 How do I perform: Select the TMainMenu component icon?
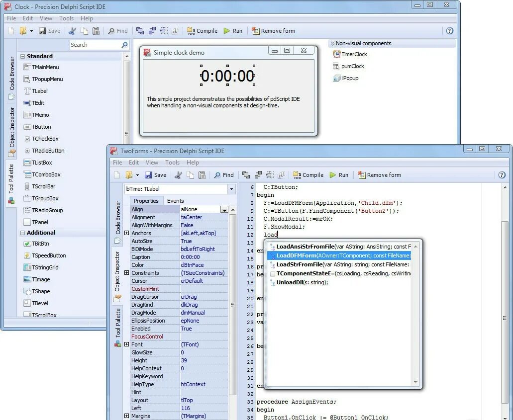tap(27, 67)
